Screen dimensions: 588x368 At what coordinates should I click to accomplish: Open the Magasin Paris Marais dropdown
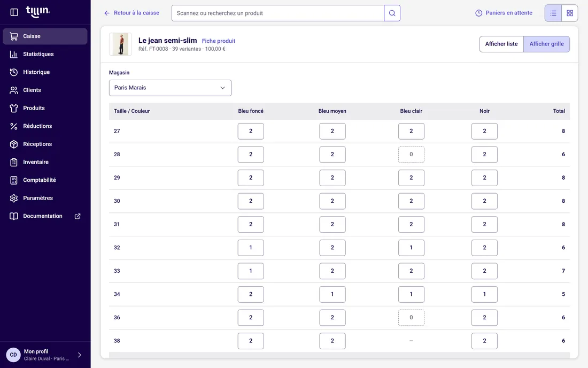pyautogui.click(x=170, y=88)
